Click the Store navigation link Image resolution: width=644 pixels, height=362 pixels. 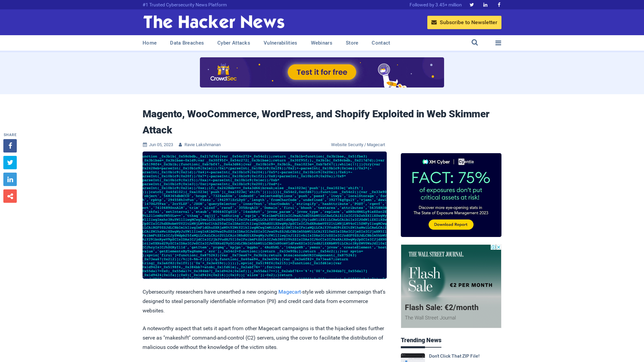click(x=352, y=43)
